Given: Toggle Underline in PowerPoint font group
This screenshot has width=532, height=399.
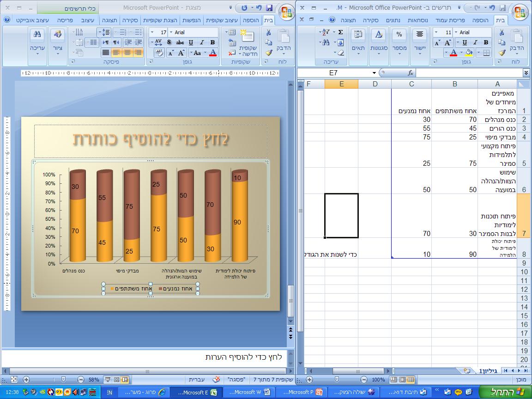Looking at the screenshot, I should click(x=191, y=42).
